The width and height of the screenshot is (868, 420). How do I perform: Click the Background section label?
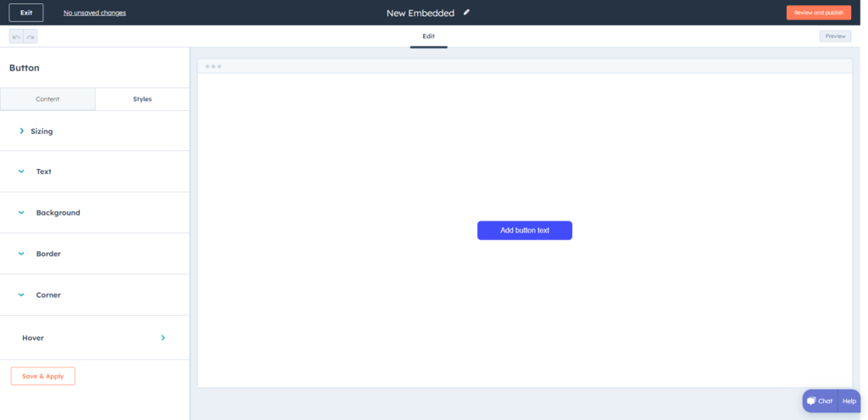(x=58, y=213)
